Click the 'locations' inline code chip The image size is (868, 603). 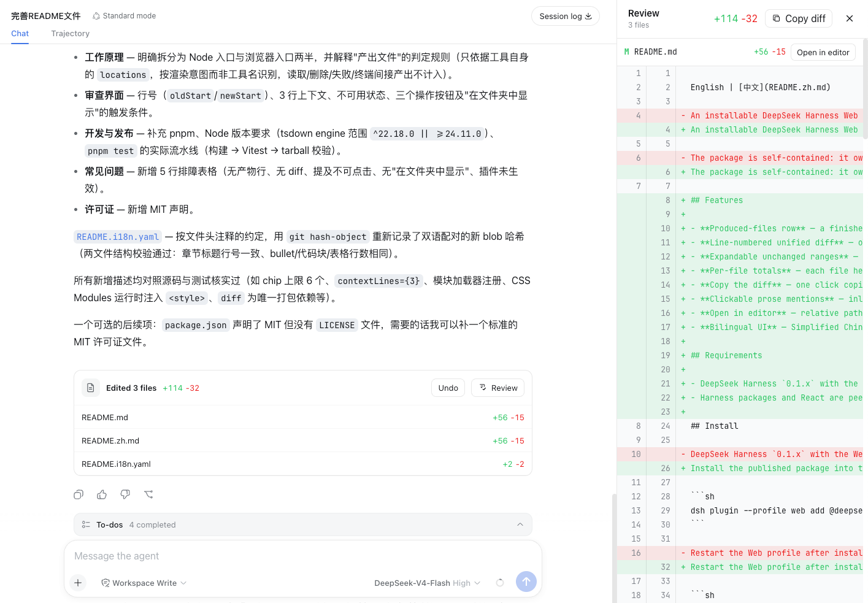(x=123, y=75)
